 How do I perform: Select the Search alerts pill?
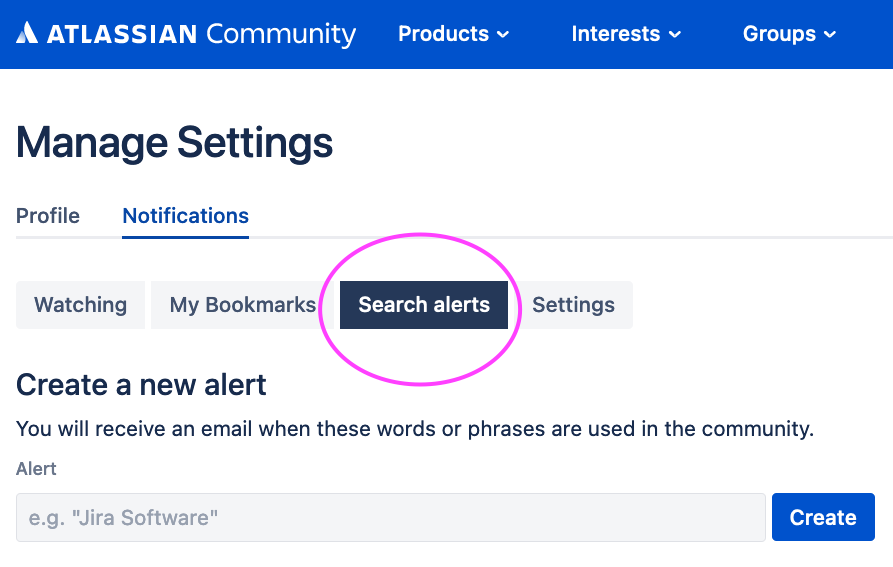click(424, 305)
